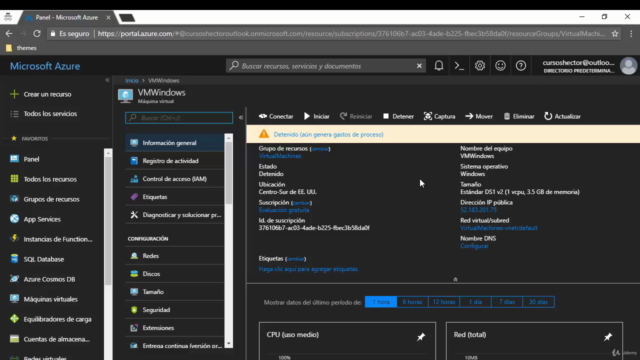
Task: Open Redes under Configuración
Action: pos(175,256)
